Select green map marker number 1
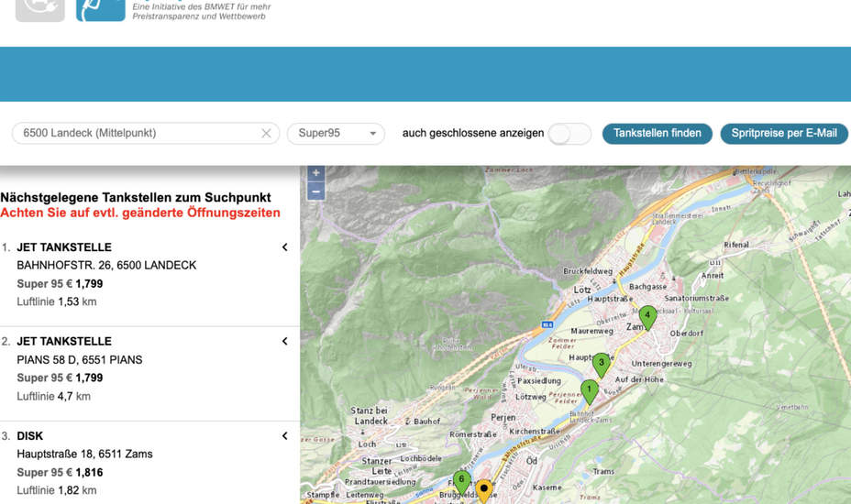Screen dimensions: 851x504 point(590,391)
